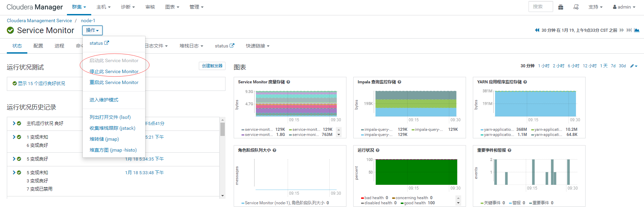Open the 快速链接 dropdown
This screenshot has height=207, width=644.
(x=258, y=46)
